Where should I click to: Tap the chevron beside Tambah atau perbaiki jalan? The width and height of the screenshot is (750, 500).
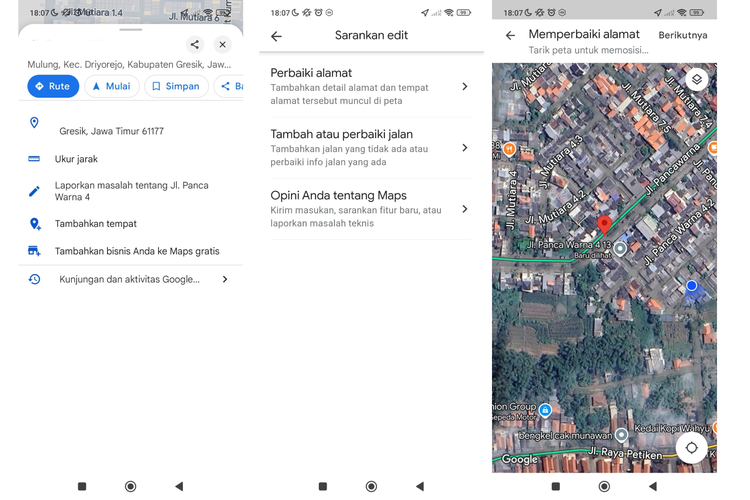coord(464,148)
